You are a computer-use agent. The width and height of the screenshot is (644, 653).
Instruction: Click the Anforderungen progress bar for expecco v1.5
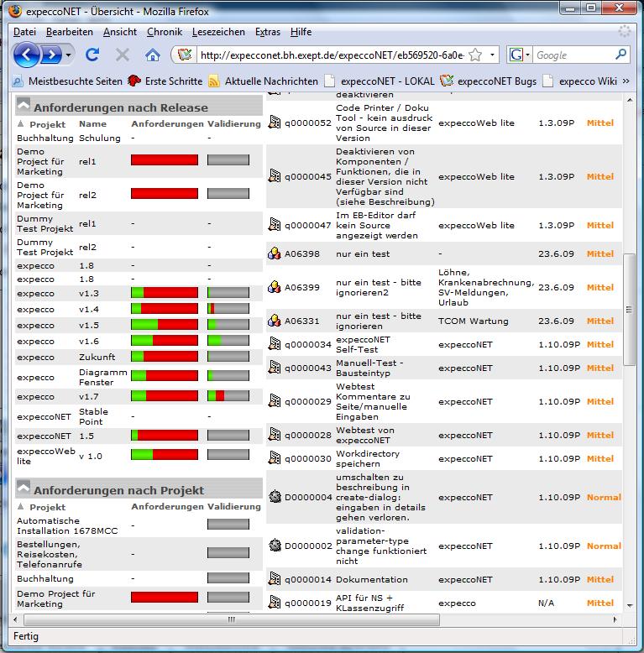pos(165,325)
